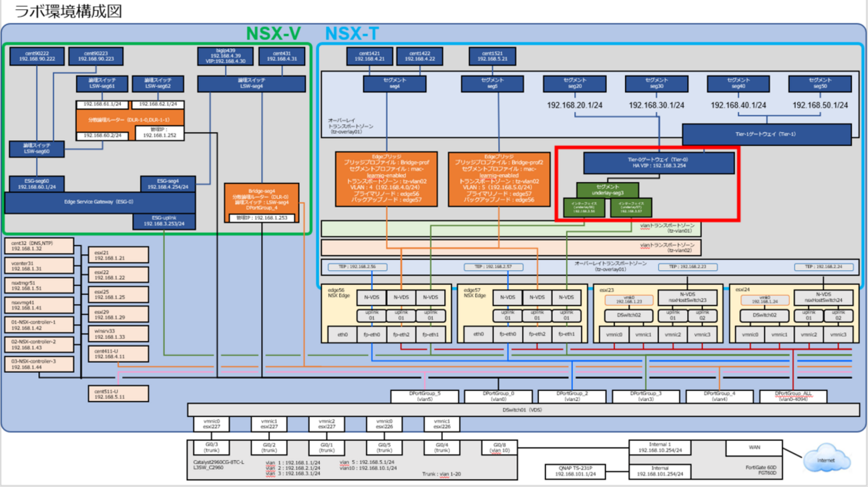Viewport: 868px width, 487px height.
Task: Select the QNAP TS-231P box
Action: point(576,472)
